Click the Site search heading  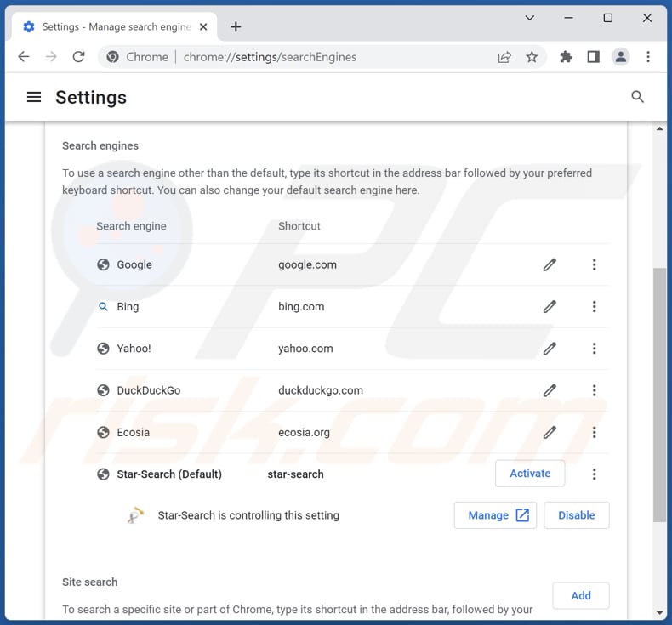point(89,582)
